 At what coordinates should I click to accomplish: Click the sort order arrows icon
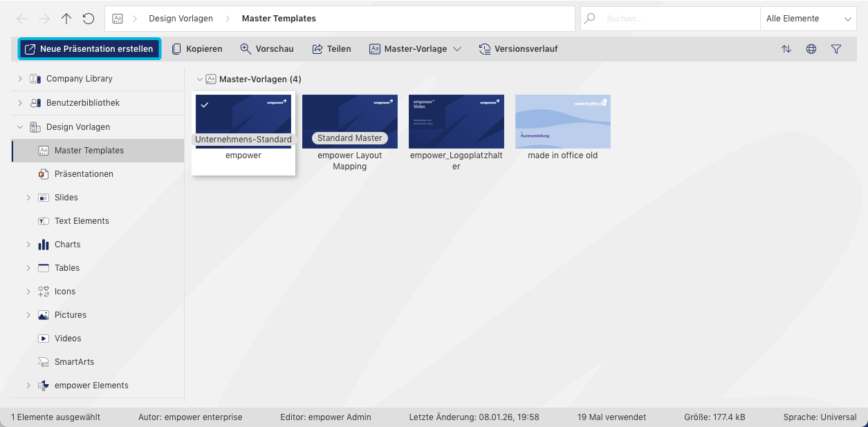point(786,49)
